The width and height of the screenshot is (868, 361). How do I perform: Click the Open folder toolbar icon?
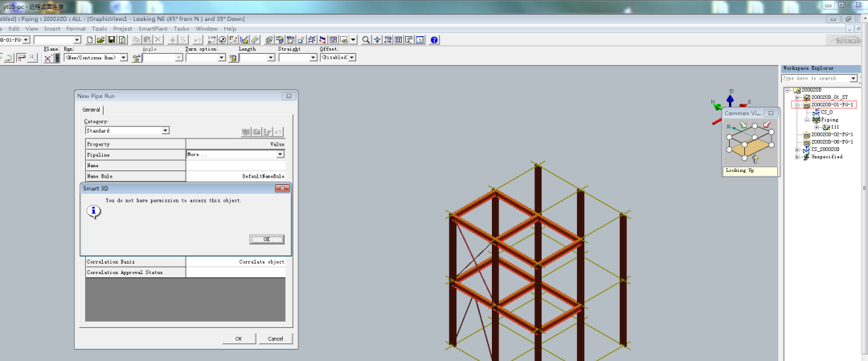(x=100, y=40)
